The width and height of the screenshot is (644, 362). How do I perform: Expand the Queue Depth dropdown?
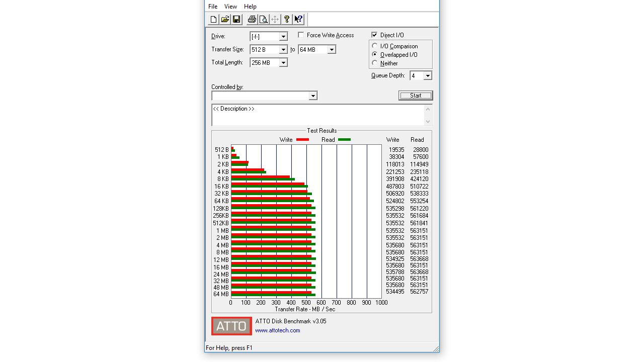[x=428, y=75]
